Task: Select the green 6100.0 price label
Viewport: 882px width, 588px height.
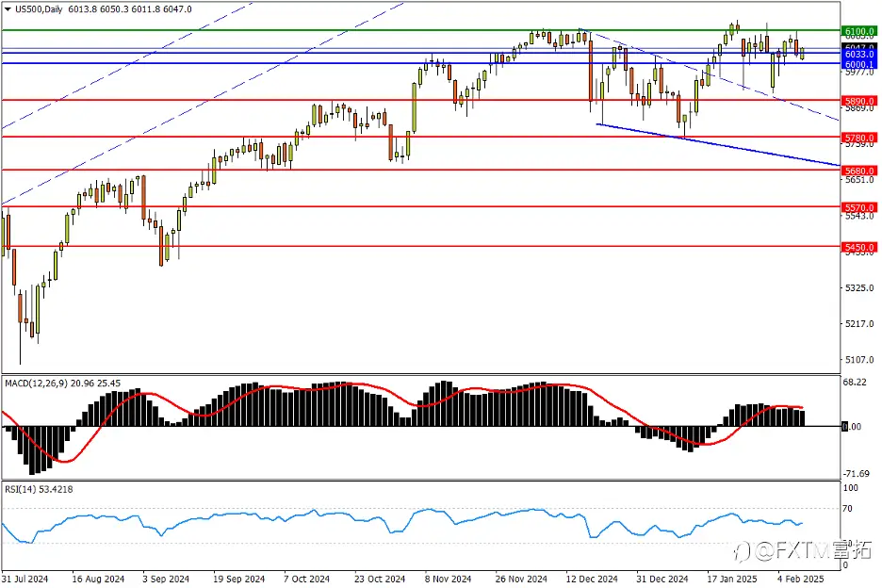Action: coord(859,31)
